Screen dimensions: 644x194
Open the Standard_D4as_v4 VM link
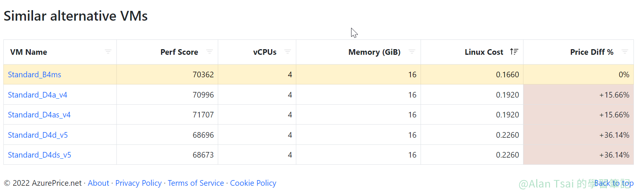(39, 115)
